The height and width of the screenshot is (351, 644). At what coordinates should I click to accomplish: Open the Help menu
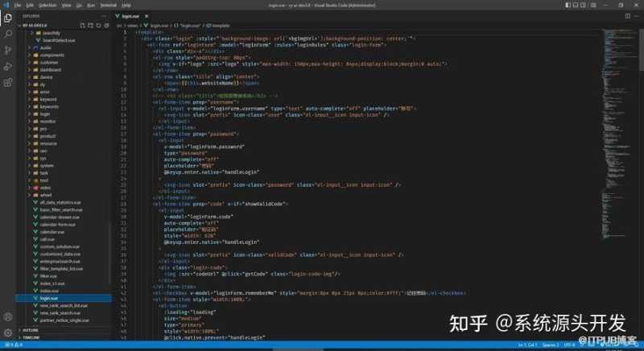pyautogui.click(x=126, y=6)
